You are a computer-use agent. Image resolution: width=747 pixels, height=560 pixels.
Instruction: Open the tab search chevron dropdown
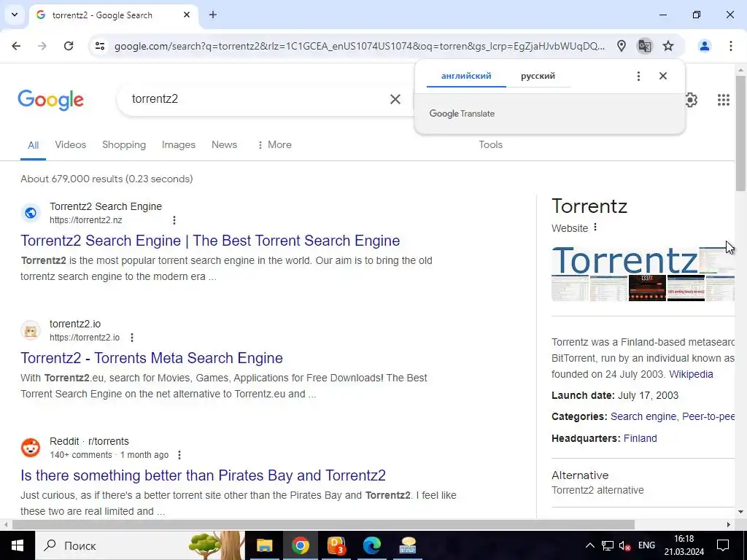pyautogui.click(x=15, y=15)
